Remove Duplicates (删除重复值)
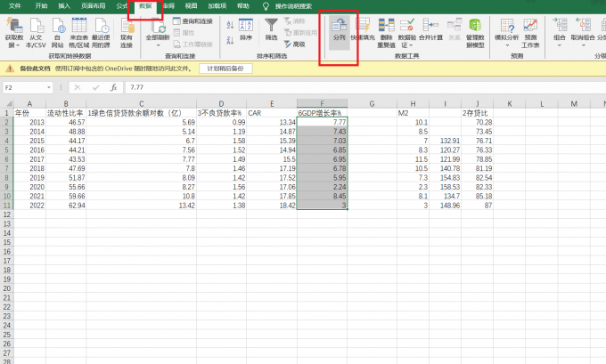606x364 pixels. 386,32
